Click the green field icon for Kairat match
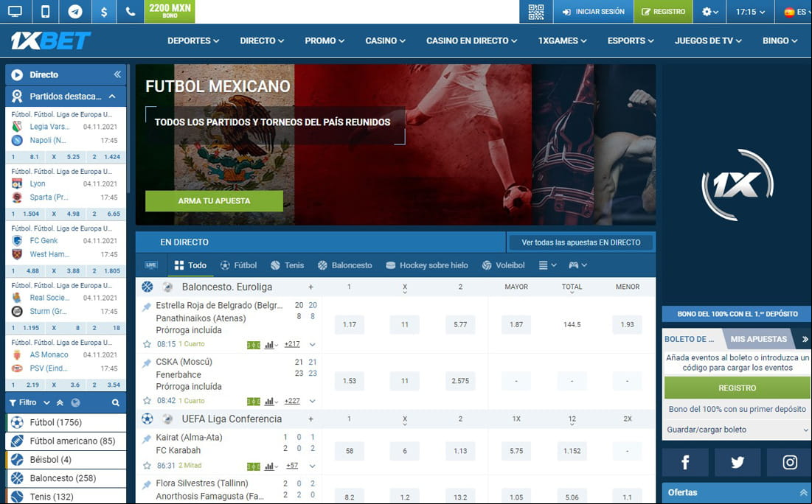This screenshot has height=504, width=812. click(x=254, y=466)
